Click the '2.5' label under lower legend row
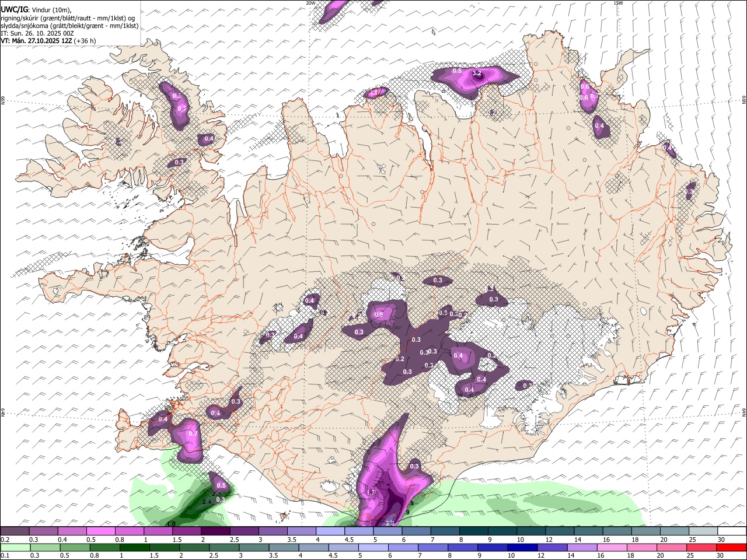The height and width of the screenshot is (560, 747). tap(213, 556)
